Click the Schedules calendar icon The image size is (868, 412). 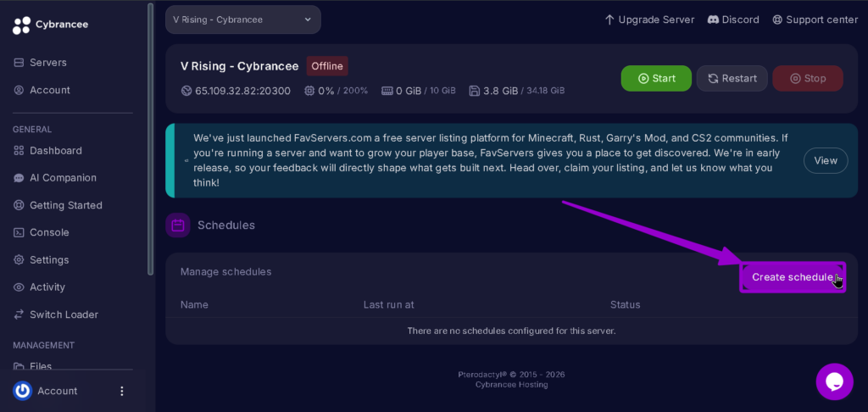coord(178,225)
